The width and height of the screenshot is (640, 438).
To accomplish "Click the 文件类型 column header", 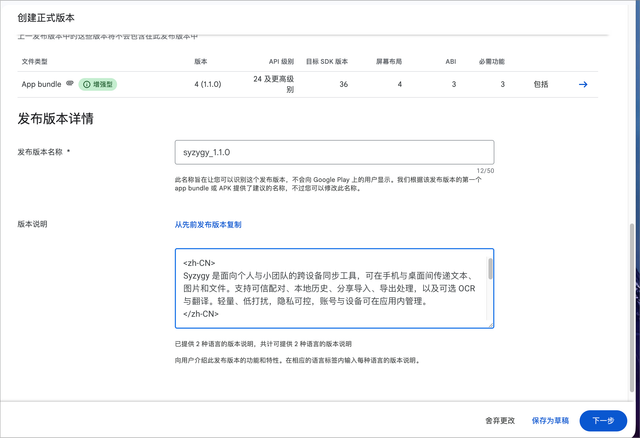I will [34, 62].
